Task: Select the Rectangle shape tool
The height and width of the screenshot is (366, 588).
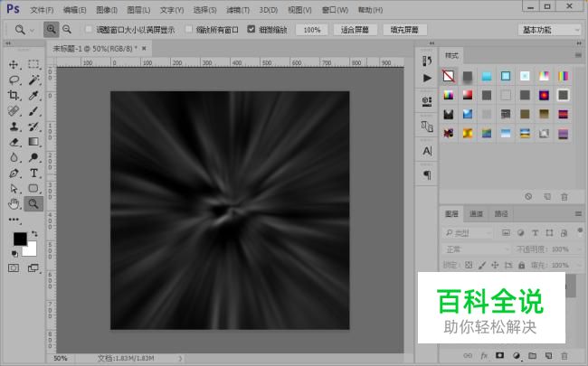Action: pos(33,189)
